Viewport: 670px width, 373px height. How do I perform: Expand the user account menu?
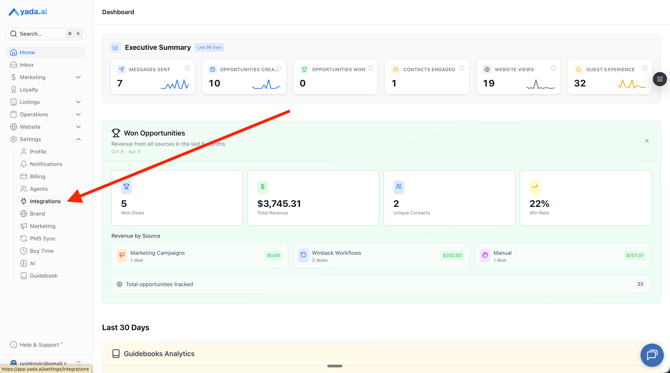(x=46, y=363)
